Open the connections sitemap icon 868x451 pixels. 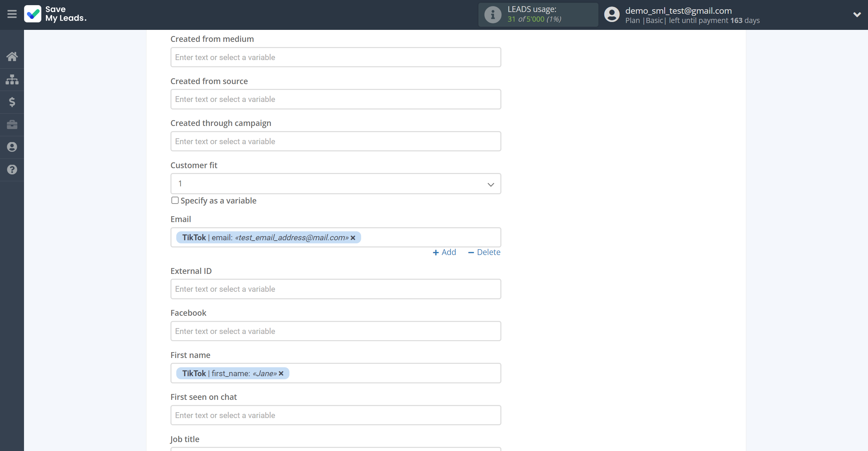click(12, 79)
